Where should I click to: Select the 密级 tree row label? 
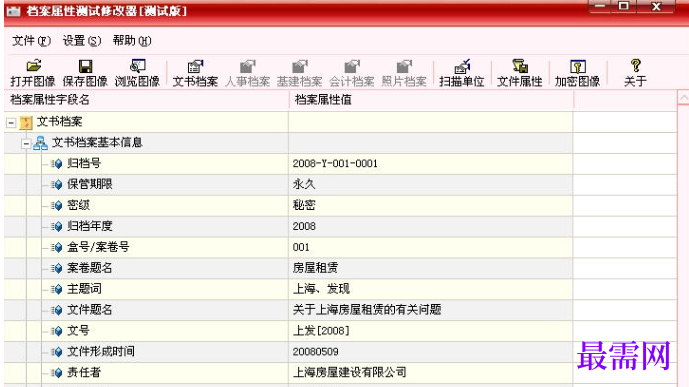(x=78, y=205)
